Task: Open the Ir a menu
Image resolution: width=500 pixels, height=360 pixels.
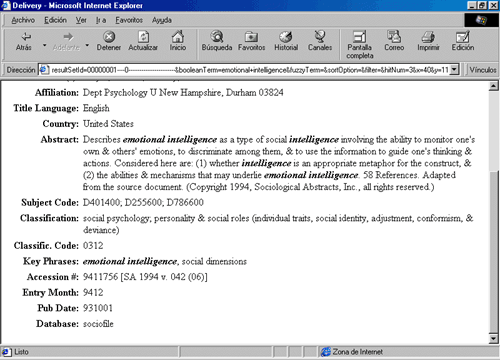Action: click(101, 20)
